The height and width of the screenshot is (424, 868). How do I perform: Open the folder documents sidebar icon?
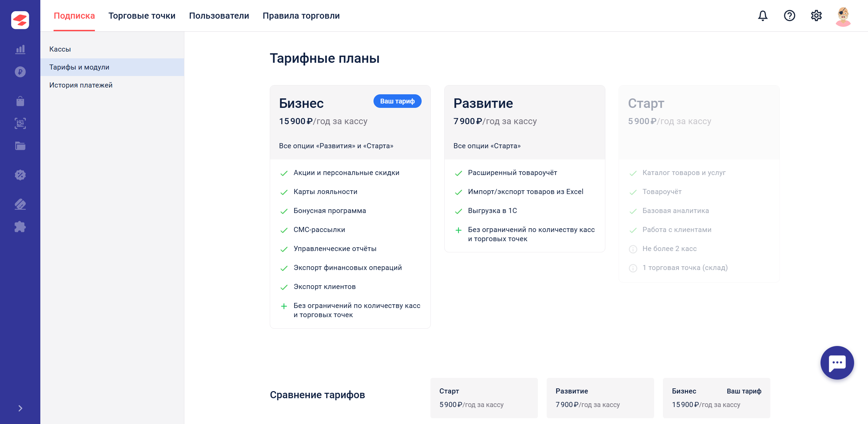20,146
